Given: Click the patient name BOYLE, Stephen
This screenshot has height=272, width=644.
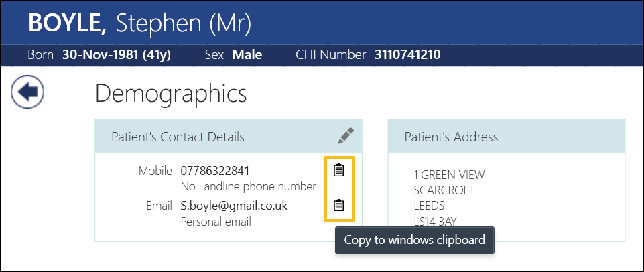Looking at the screenshot, I should (139, 23).
